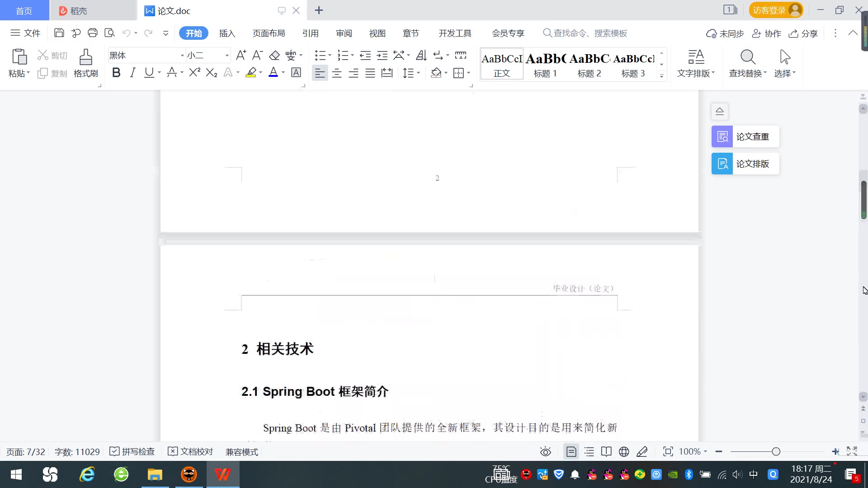The image size is (868, 488).
Task: Increase paragraph indent
Action: point(382,55)
